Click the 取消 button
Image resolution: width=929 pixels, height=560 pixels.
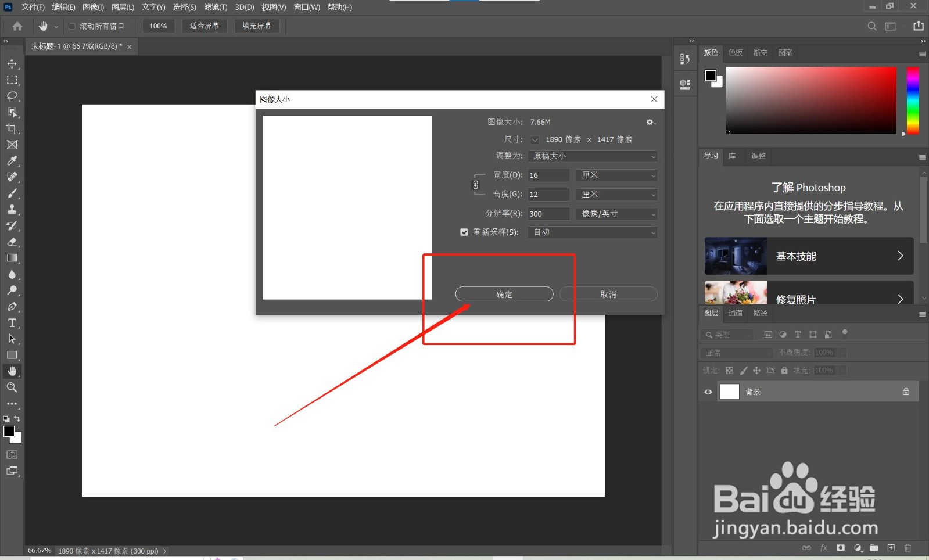coord(608,295)
